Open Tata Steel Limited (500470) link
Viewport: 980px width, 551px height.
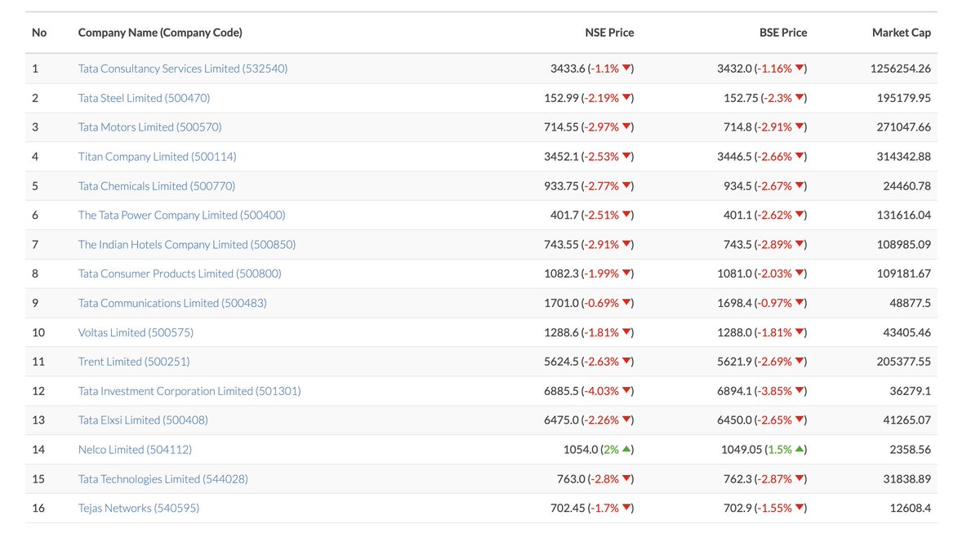pyautogui.click(x=145, y=98)
